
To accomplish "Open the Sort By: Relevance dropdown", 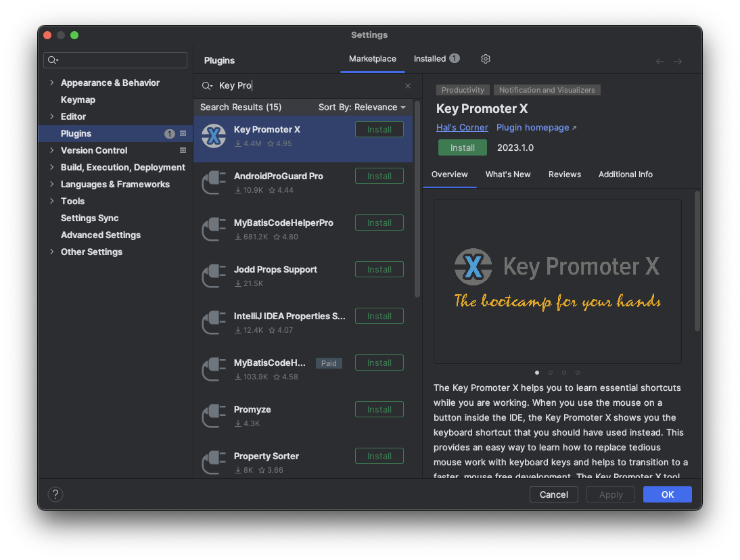I will pos(362,108).
